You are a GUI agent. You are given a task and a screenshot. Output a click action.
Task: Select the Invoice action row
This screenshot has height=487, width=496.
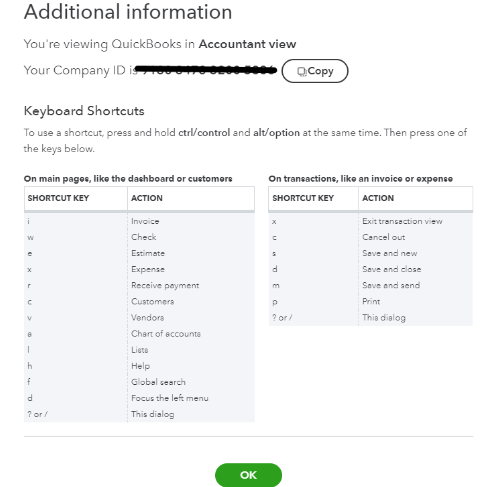(139, 221)
